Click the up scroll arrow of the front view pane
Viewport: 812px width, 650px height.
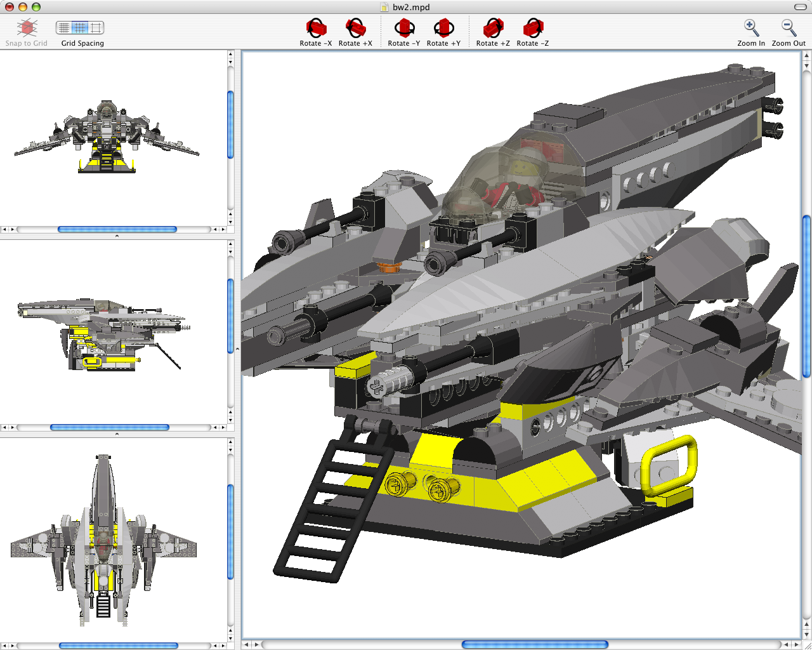point(230,55)
